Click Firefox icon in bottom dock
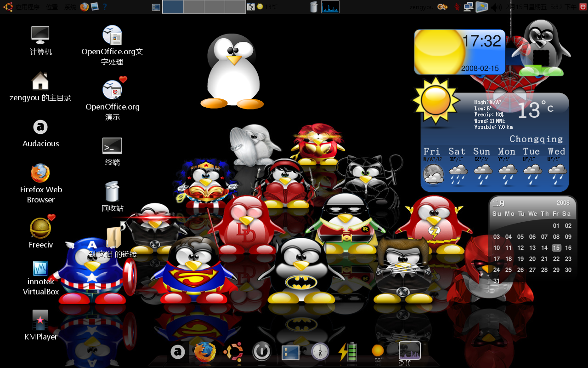 pyautogui.click(x=205, y=352)
